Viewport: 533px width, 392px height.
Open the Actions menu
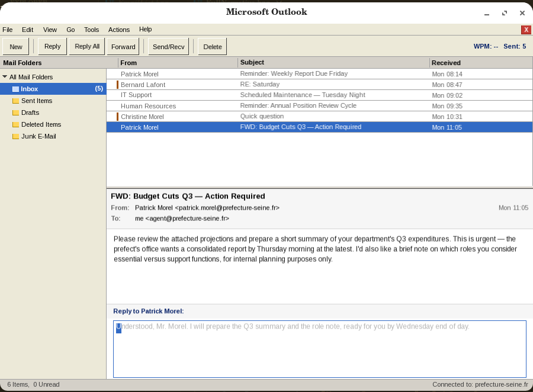coord(119,30)
